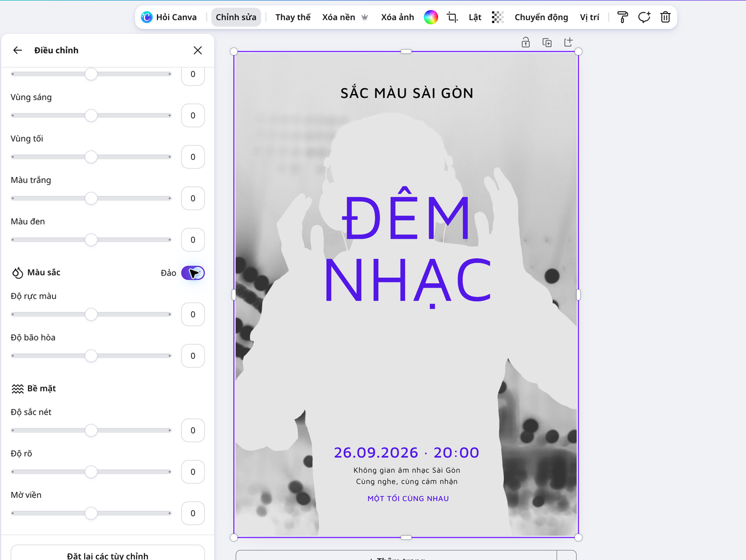Image resolution: width=746 pixels, height=560 pixels.
Task: Select the crop tool icon
Action: 452,17
